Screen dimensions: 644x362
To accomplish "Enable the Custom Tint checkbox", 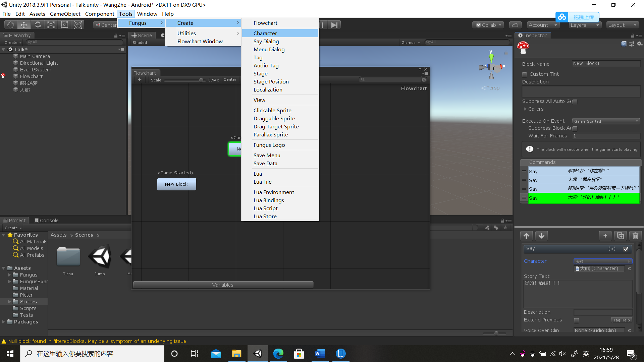I will click(x=525, y=74).
